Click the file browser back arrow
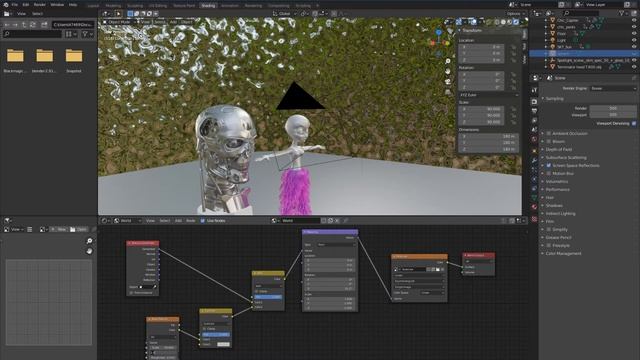The height and width of the screenshot is (360, 640). click(7, 25)
